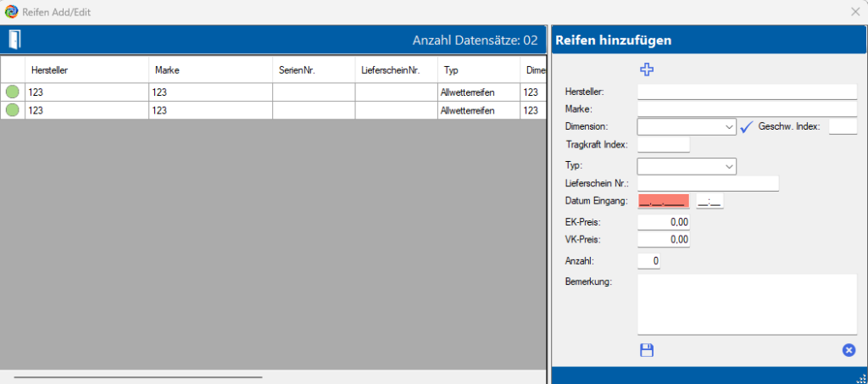This screenshot has width=868, height=384.
Task: Click the blue plus add icon
Action: 647,70
